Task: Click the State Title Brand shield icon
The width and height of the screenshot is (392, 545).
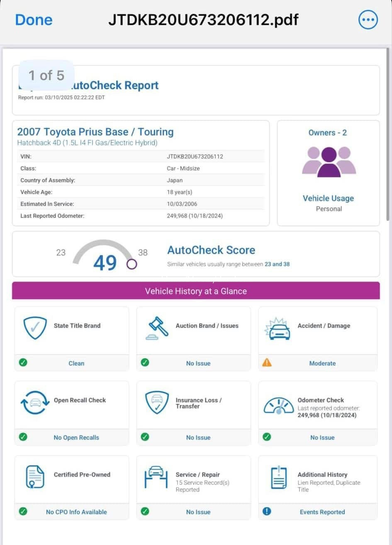Action: click(x=35, y=328)
